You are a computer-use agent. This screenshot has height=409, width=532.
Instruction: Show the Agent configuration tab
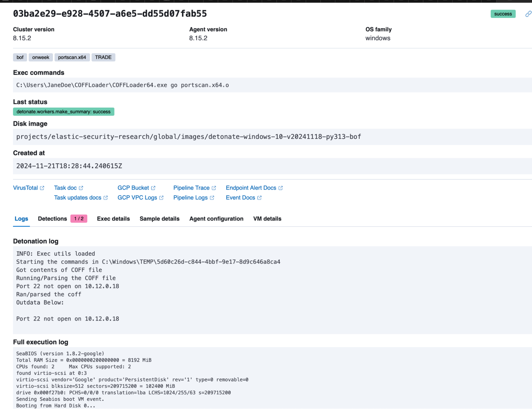tap(216, 219)
